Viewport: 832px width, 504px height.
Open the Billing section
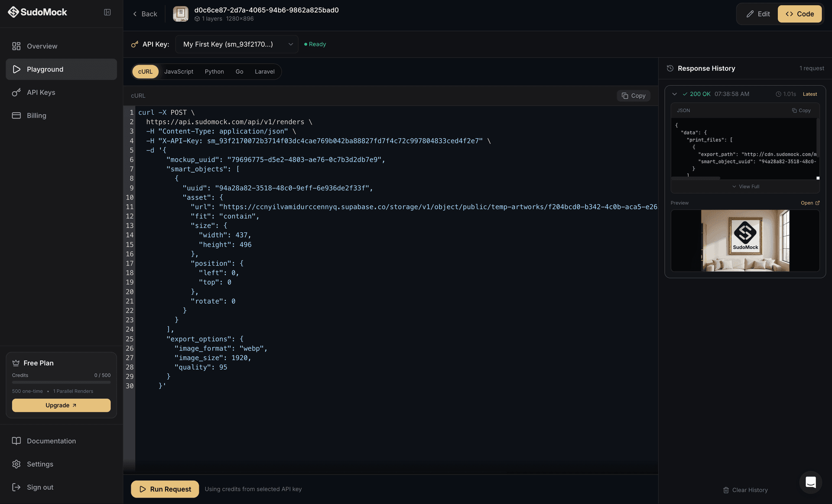coord(36,115)
